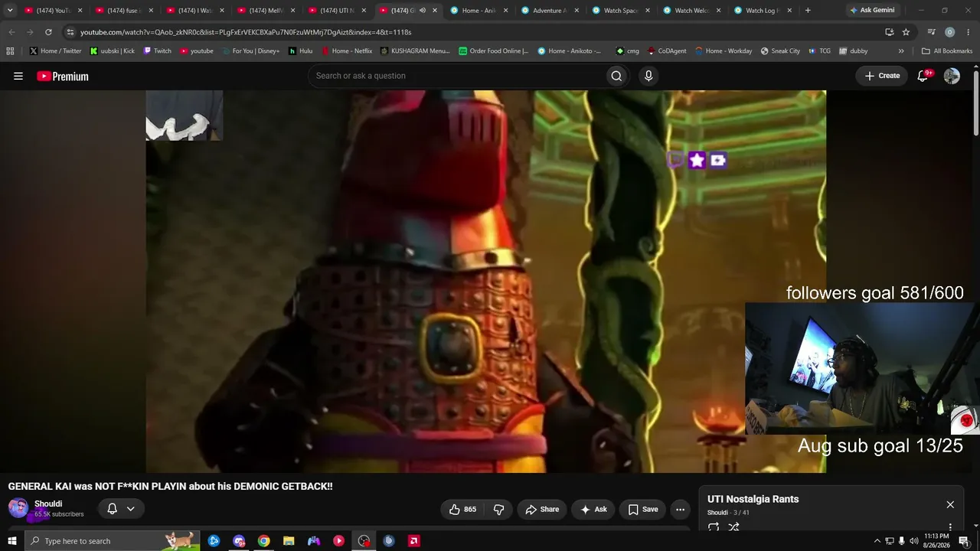
Task: Switch to the (1474) UTI tab
Action: coord(337,11)
